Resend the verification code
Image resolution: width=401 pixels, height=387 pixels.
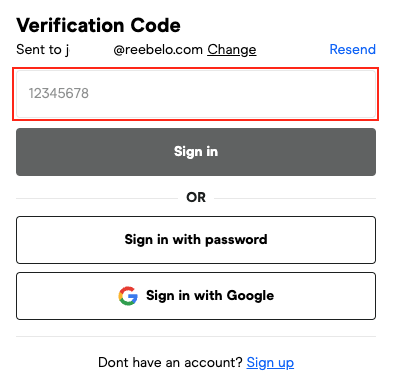coord(353,49)
